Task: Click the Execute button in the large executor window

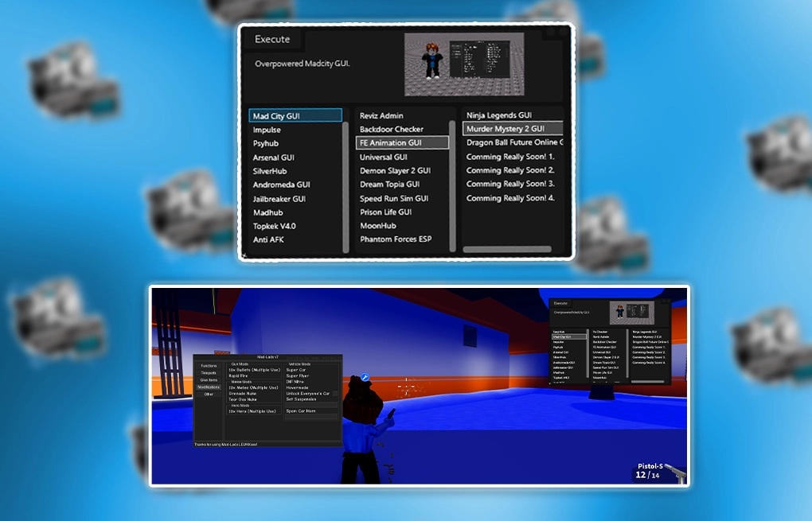Action: (272, 39)
